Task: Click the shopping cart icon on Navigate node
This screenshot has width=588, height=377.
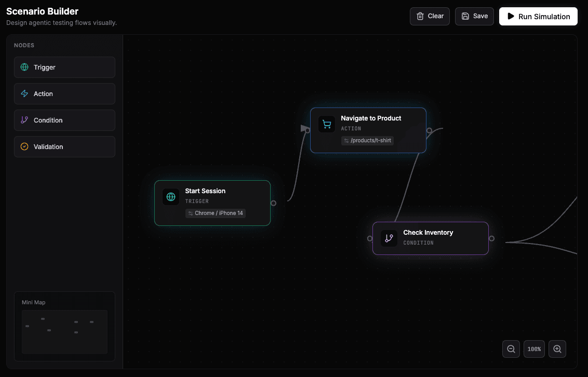Action: pos(327,124)
